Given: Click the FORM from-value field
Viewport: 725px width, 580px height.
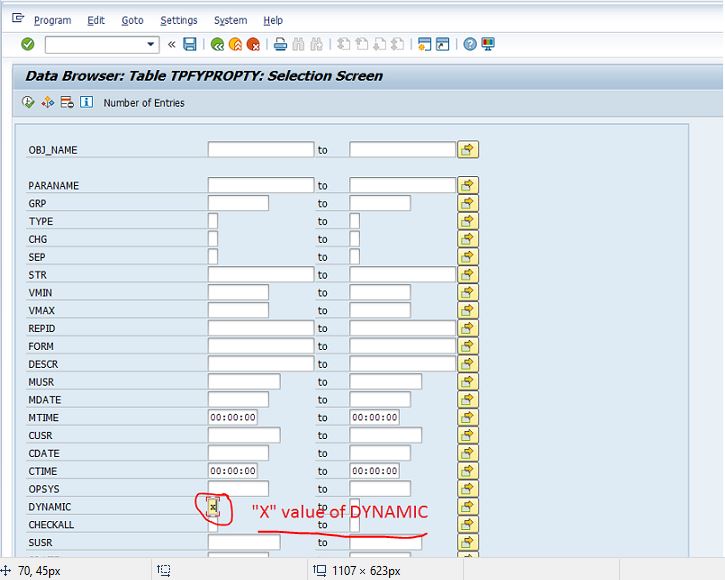Looking at the screenshot, I should point(261,346).
